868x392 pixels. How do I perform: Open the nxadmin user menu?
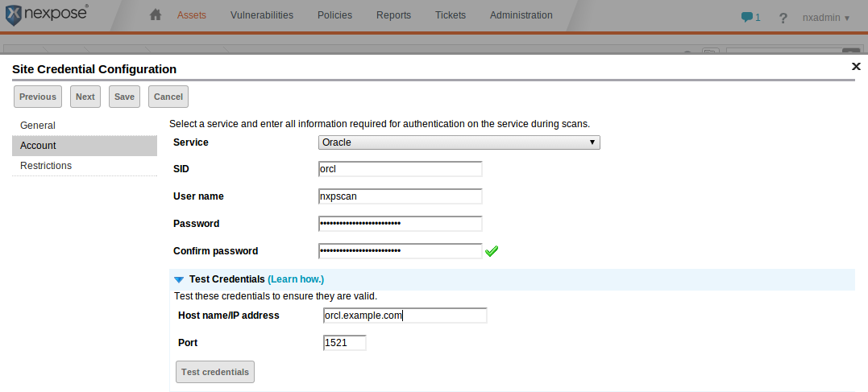click(x=824, y=17)
